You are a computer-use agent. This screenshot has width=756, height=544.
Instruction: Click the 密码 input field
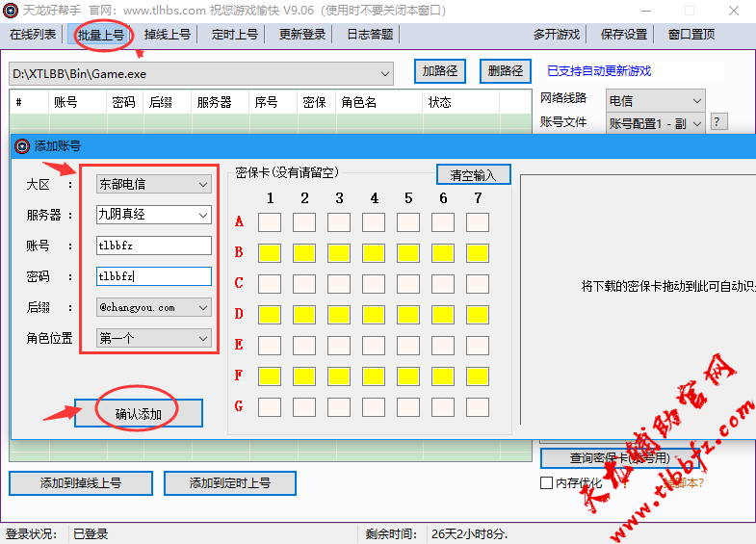point(154,276)
